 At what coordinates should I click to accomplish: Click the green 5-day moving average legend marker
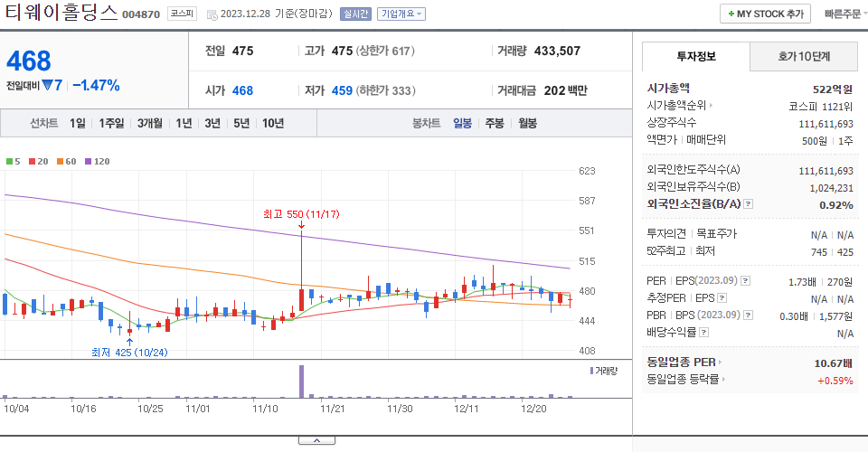coord(9,162)
